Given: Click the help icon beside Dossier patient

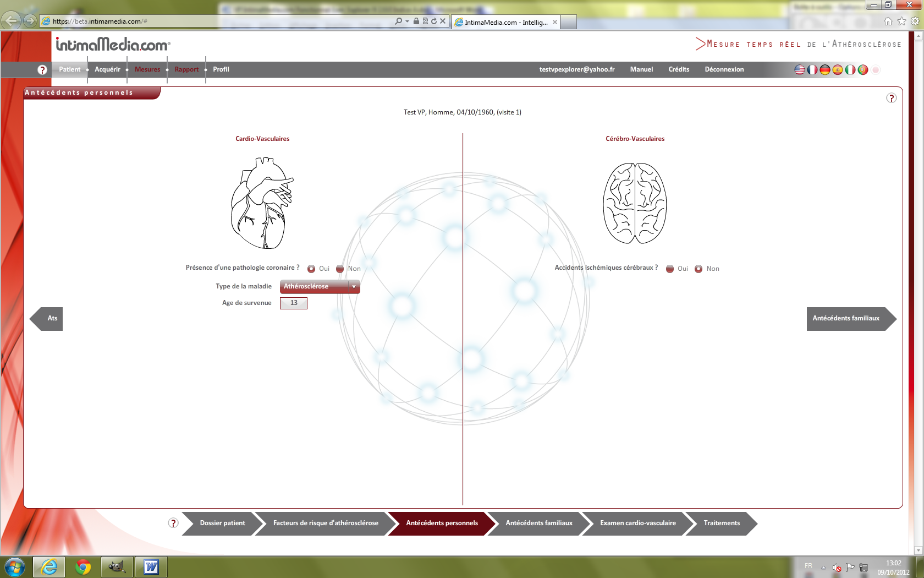Looking at the screenshot, I should [173, 523].
